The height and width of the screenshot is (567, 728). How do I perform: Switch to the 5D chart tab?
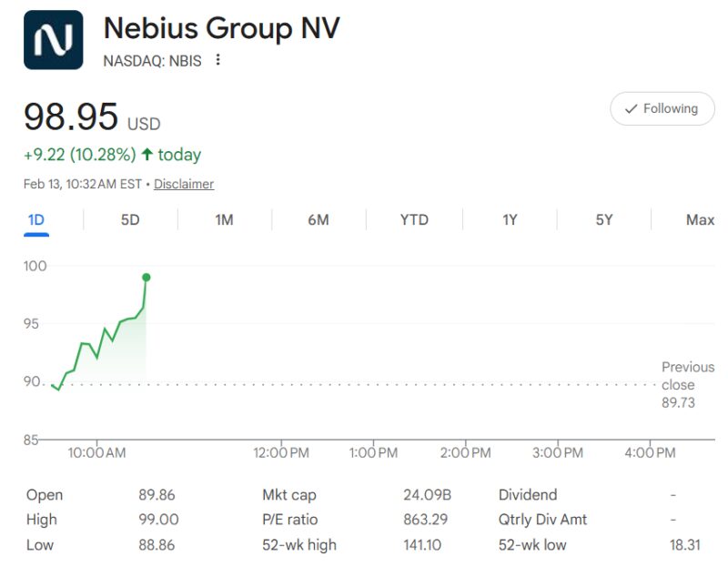130,220
